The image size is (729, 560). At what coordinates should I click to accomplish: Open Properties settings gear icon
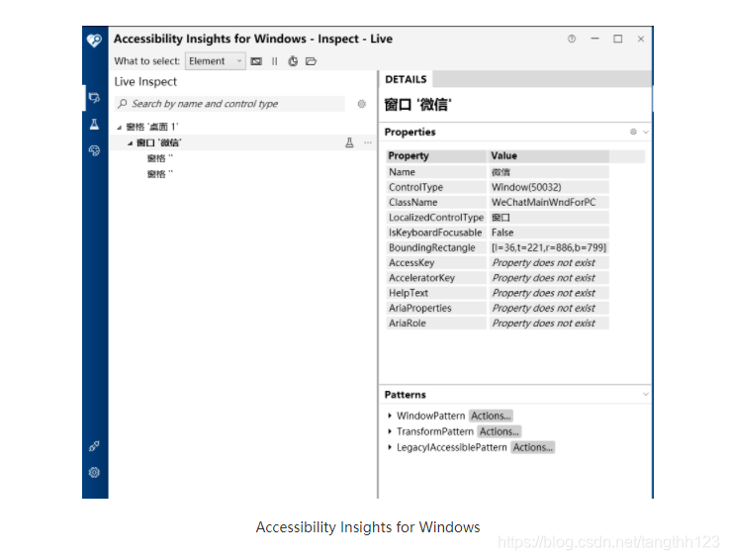tap(633, 133)
